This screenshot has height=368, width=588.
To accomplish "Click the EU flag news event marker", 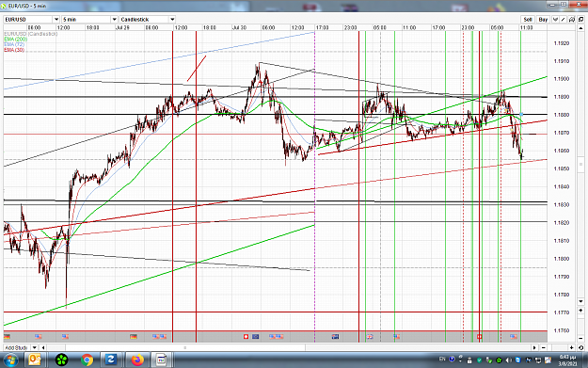I will tap(256, 337).
